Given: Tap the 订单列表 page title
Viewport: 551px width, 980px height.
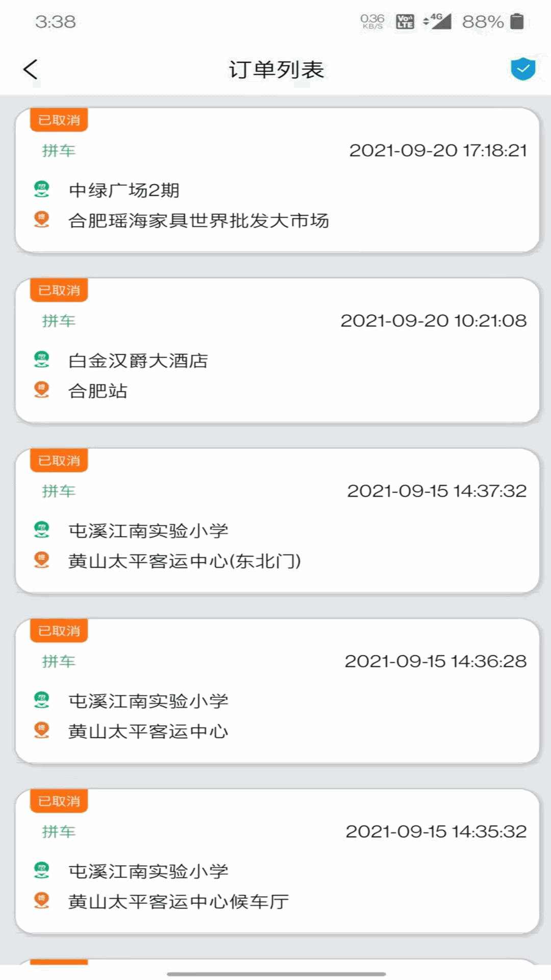Looking at the screenshot, I should coord(276,69).
